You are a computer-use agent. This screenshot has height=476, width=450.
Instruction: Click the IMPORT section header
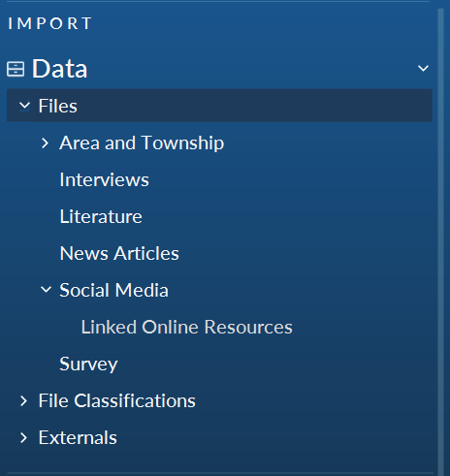(50, 23)
